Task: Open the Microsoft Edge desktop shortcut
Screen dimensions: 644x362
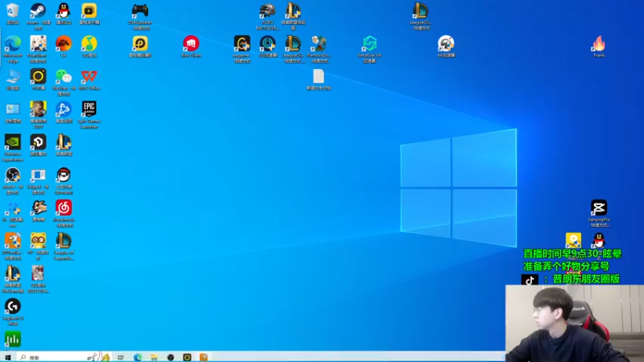Action: click(13, 43)
